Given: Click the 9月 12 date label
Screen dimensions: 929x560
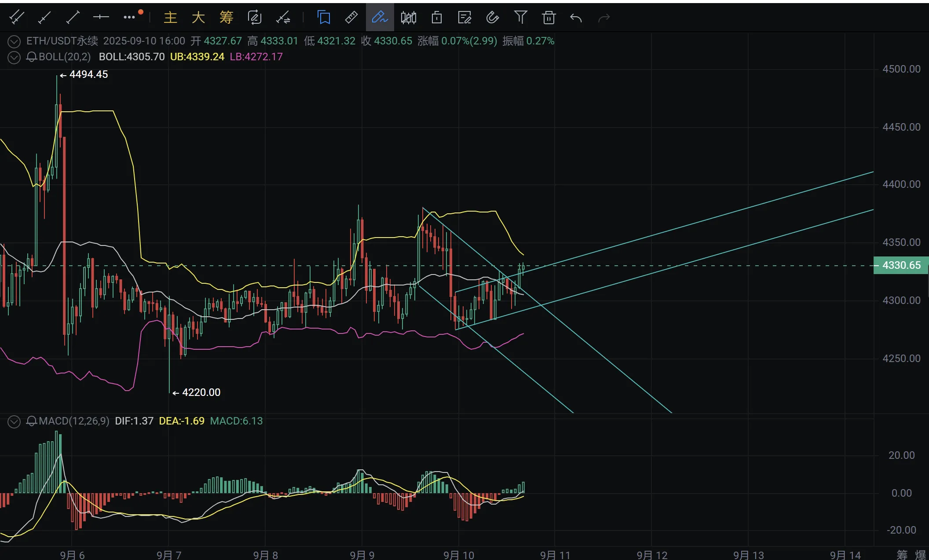Looking at the screenshot, I should [652, 555].
